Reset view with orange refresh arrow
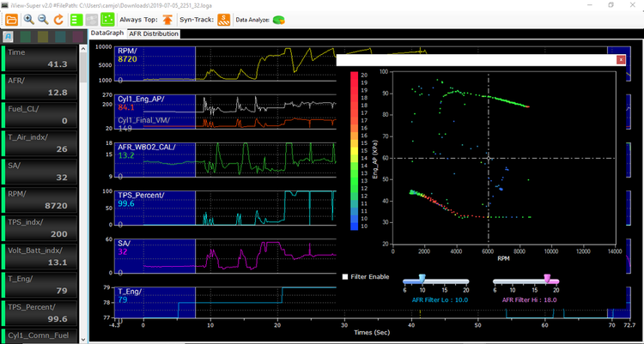Screen dimensions: 644x344 58,19
